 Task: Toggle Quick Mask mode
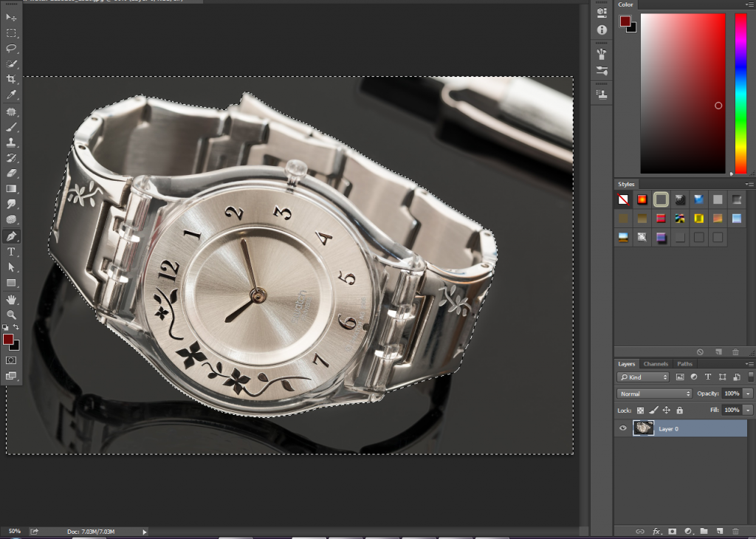11,360
